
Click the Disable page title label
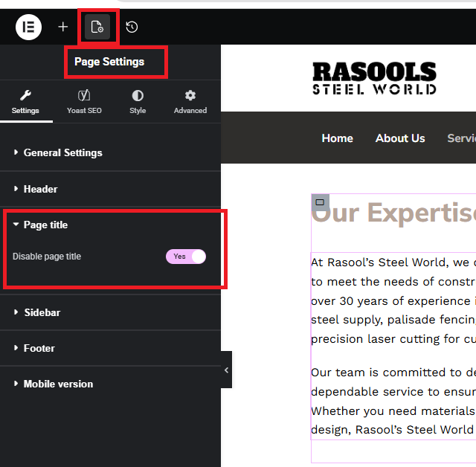pos(47,257)
